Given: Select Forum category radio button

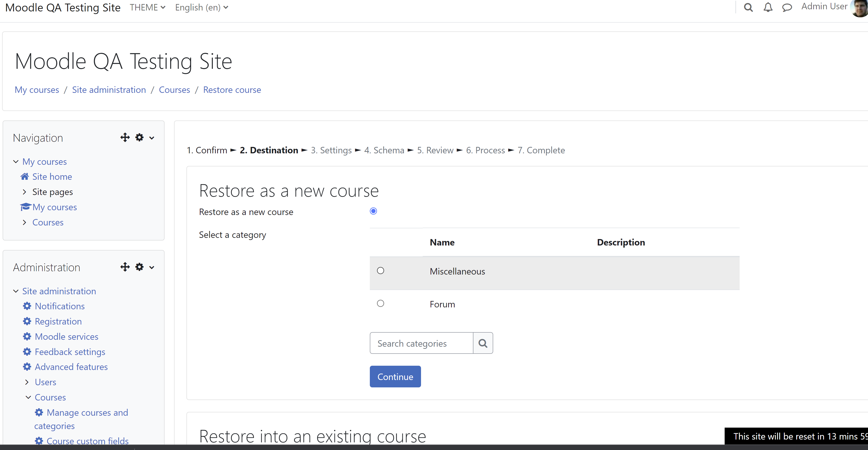Looking at the screenshot, I should click(381, 304).
